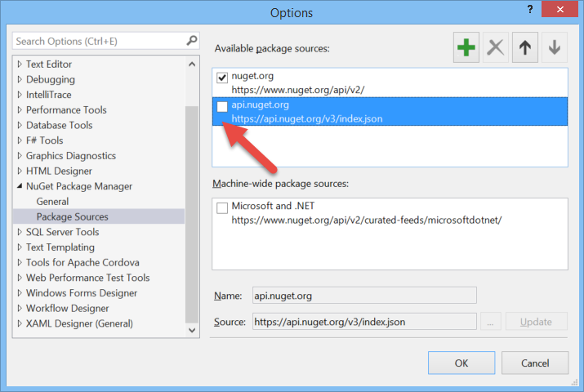Uncheck the nuget.org package source
584x392 pixels.
click(x=222, y=78)
